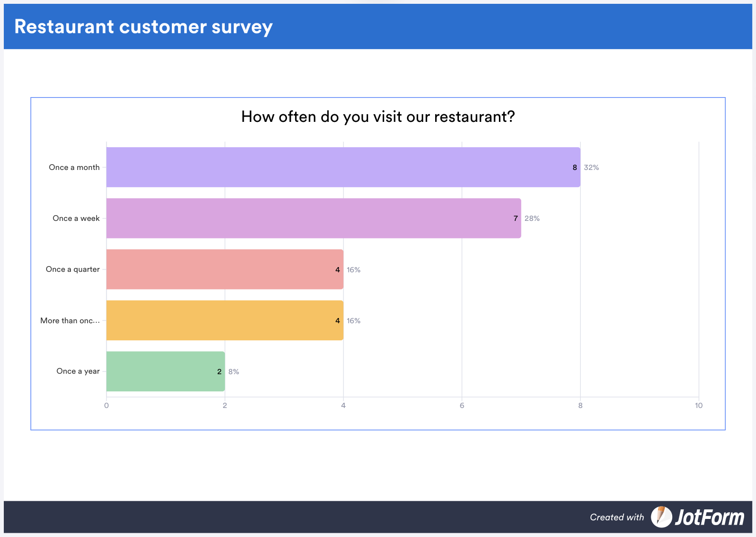Screen dimensions: 756x537
Task: Click the orange 'More than once' bar
Action: pos(225,320)
